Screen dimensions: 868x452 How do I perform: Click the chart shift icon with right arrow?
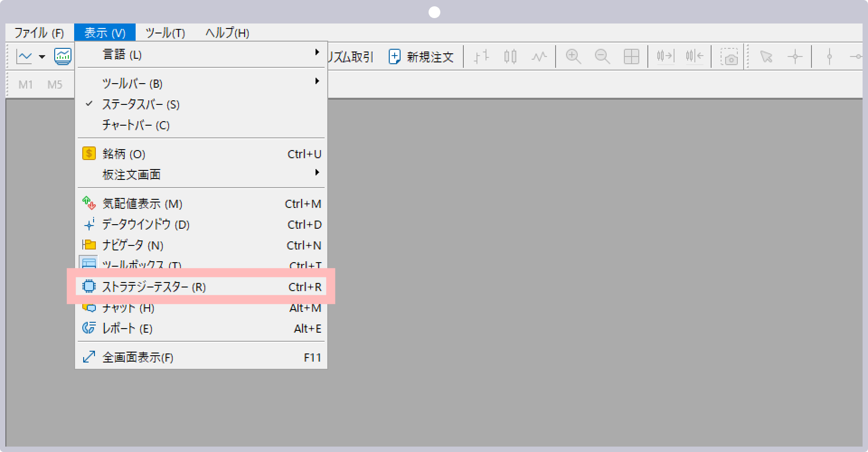pyautogui.click(x=665, y=56)
